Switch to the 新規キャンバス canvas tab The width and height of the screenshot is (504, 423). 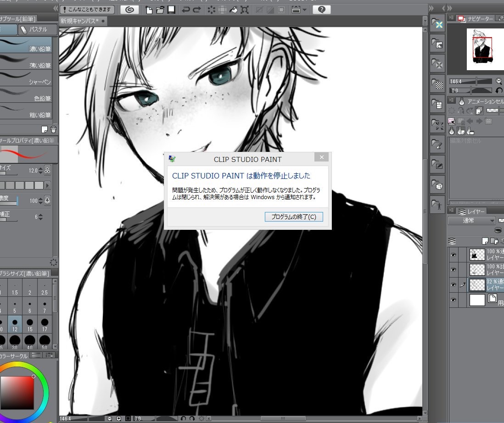[x=80, y=21]
